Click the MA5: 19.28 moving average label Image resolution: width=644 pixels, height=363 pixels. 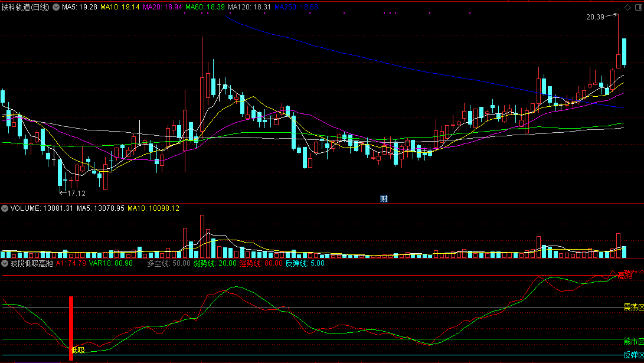point(80,7)
